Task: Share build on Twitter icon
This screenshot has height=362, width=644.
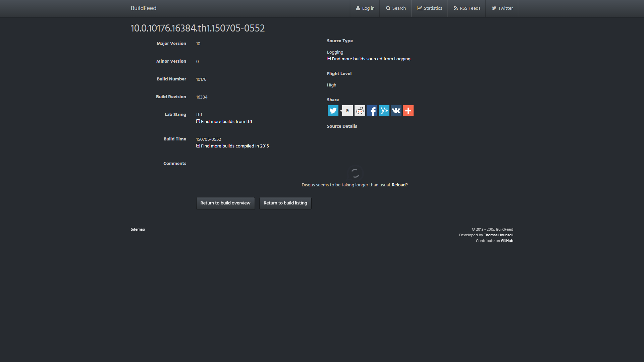Action: (333, 111)
